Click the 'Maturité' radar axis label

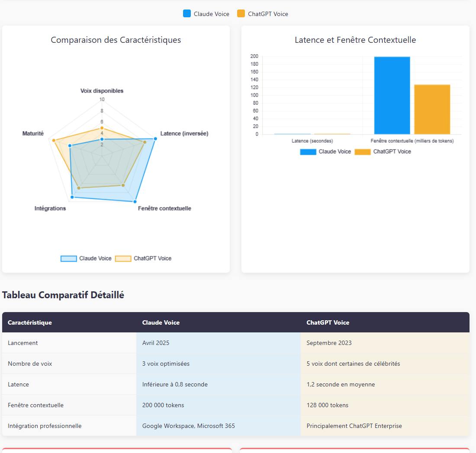click(x=33, y=134)
